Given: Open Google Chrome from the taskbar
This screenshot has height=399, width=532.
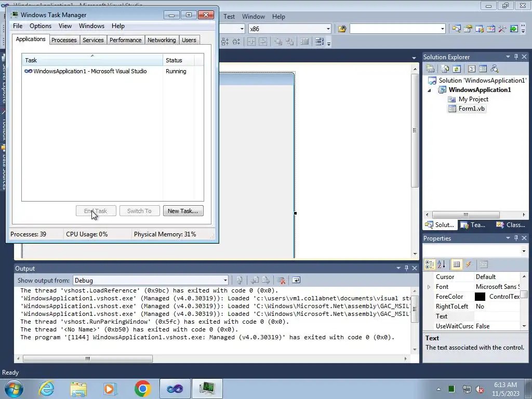Looking at the screenshot, I should click(142, 389).
